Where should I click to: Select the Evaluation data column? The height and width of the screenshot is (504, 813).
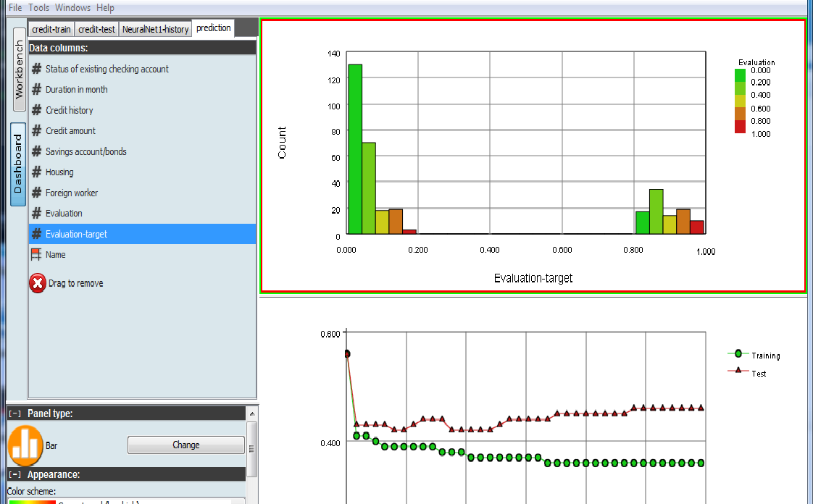[64, 214]
